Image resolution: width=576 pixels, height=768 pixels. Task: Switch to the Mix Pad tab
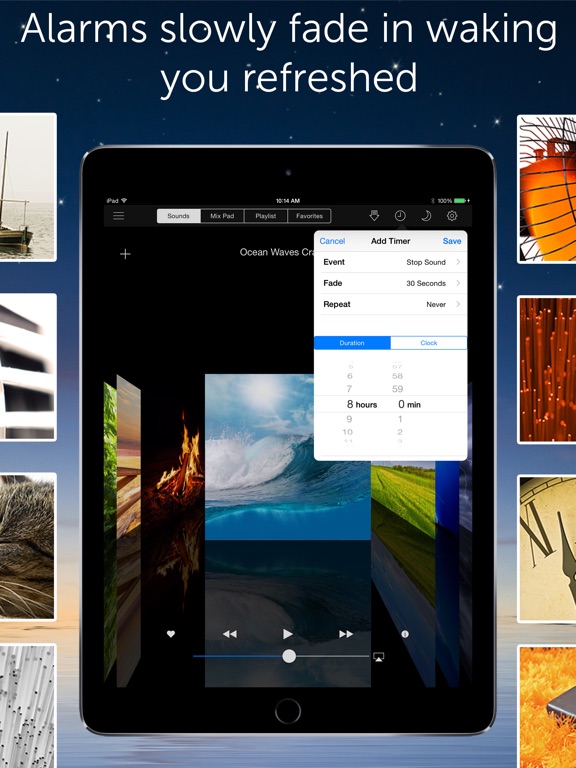click(x=222, y=216)
